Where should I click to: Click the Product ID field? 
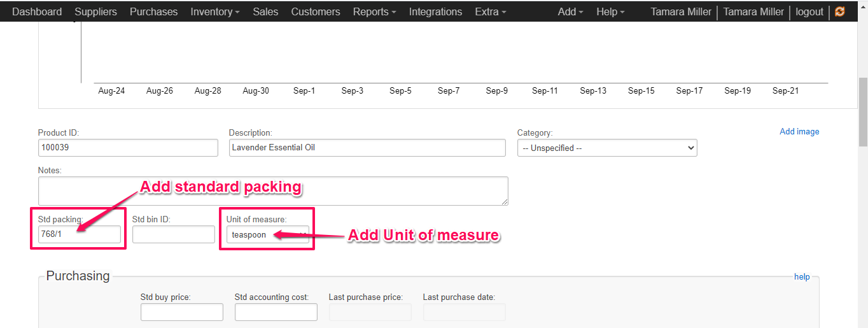pyautogui.click(x=128, y=148)
